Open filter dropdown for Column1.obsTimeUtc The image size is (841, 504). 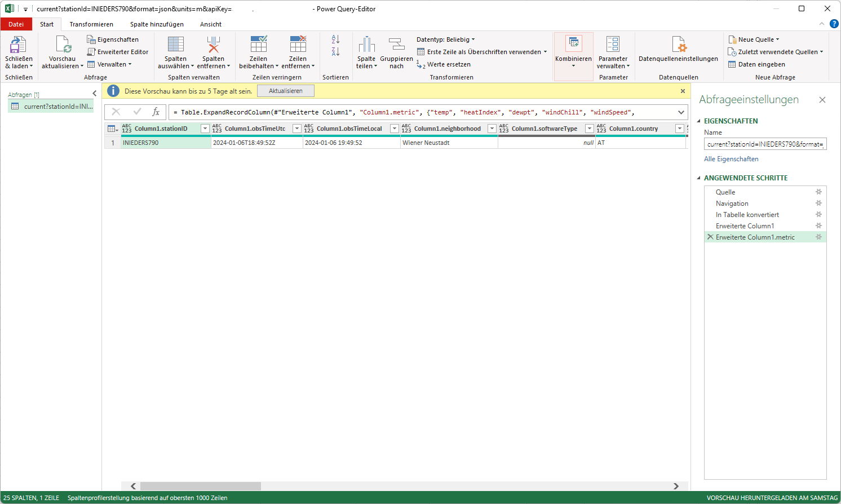pyautogui.click(x=297, y=129)
